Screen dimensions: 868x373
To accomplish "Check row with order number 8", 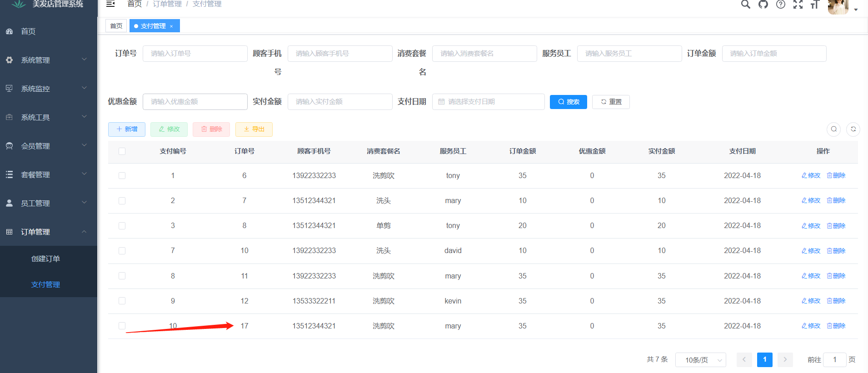I will pyautogui.click(x=122, y=225).
